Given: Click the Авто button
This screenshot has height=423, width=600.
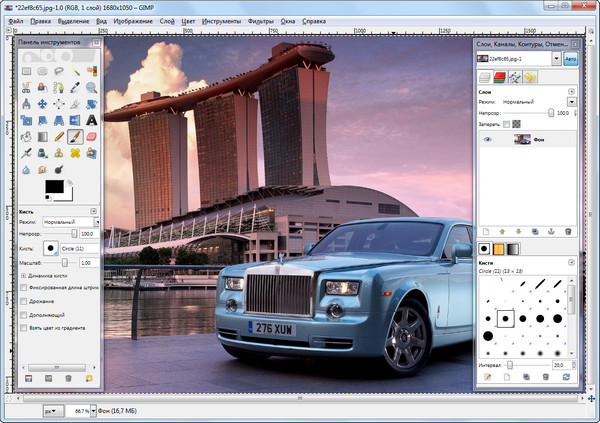Looking at the screenshot, I should coord(571,59).
